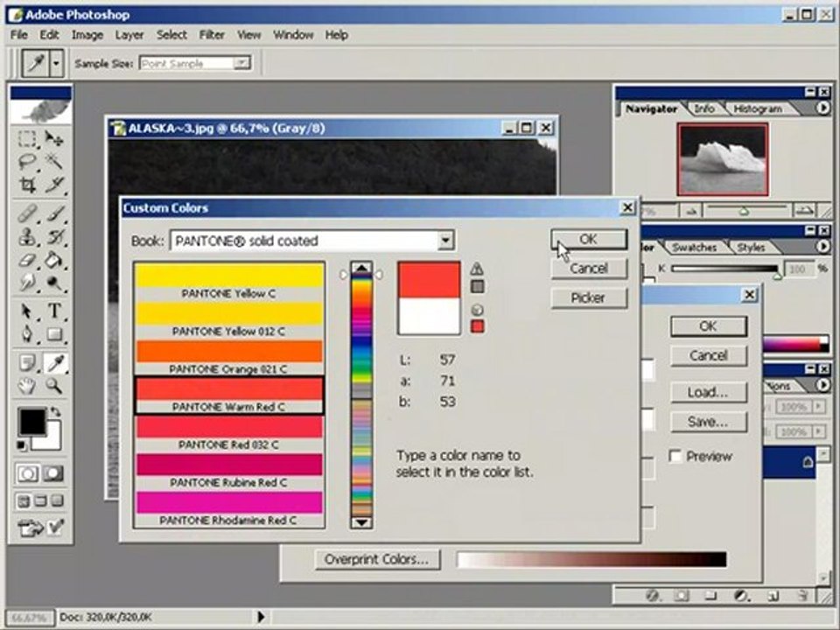Image resolution: width=840 pixels, height=630 pixels.
Task: Select the Eraser tool
Action: tap(27, 260)
